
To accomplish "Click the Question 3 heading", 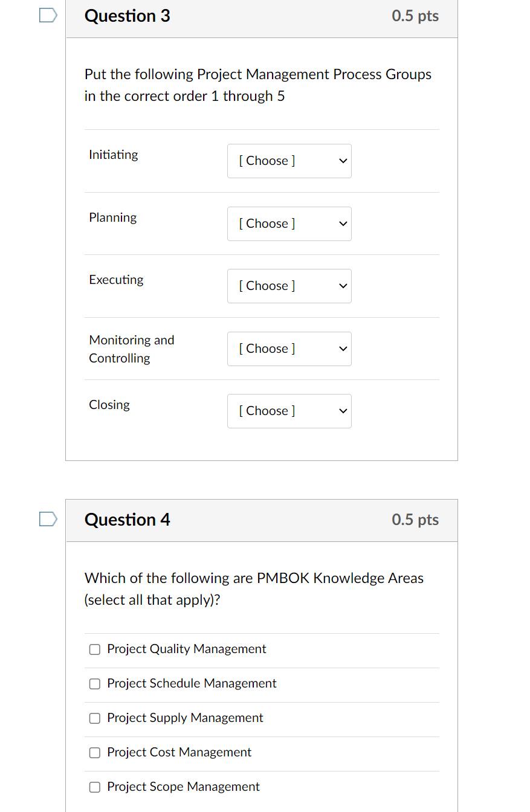I will (128, 16).
